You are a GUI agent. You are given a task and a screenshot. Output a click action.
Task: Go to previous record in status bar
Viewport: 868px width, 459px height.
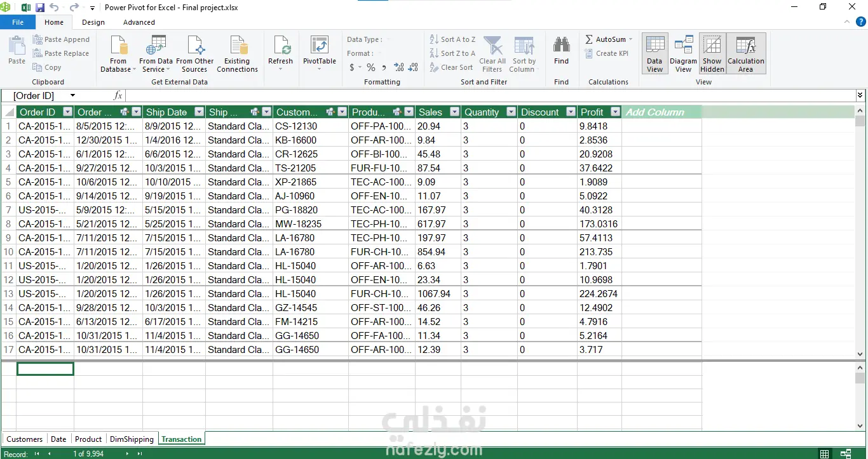click(50, 454)
